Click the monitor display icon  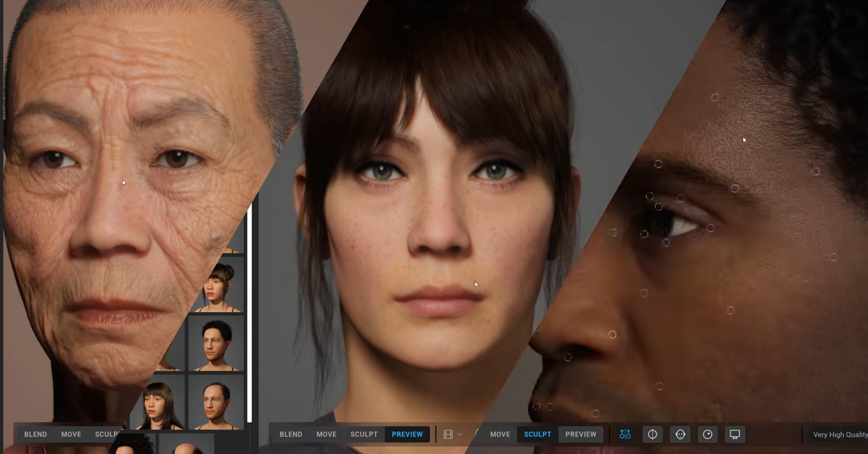tap(734, 434)
